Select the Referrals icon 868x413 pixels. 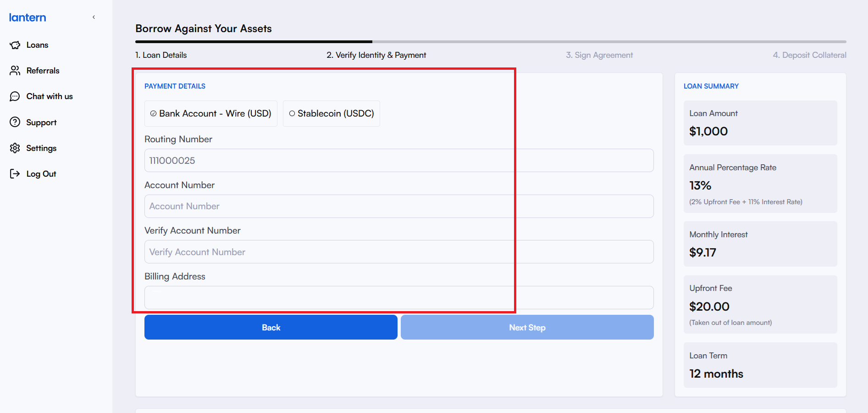pos(15,70)
